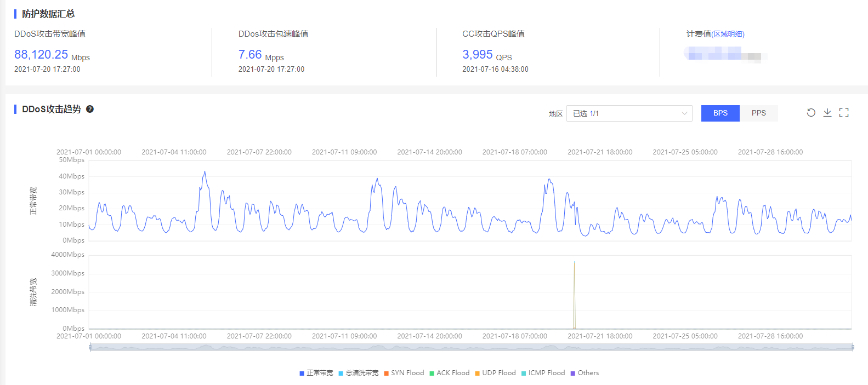Open the 区域明细 link
The width and height of the screenshot is (868, 385).
coord(728,34)
